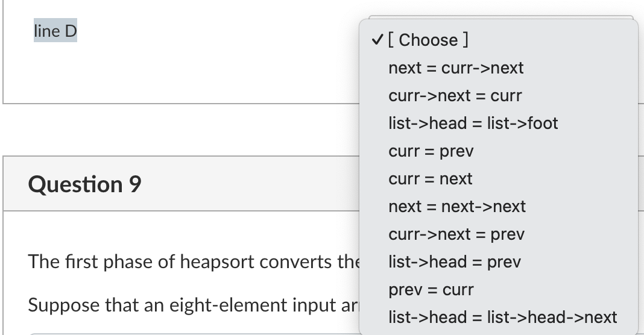Image resolution: width=644 pixels, height=335 pixels.
Task: Click the 'Question 9' heading
Action: [84, 184]
